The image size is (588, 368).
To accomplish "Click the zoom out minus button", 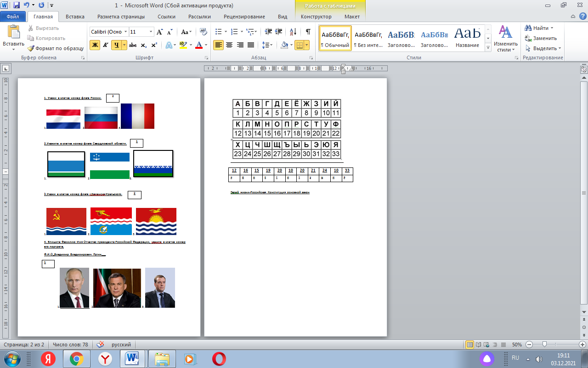I will [x=529, y=344].
